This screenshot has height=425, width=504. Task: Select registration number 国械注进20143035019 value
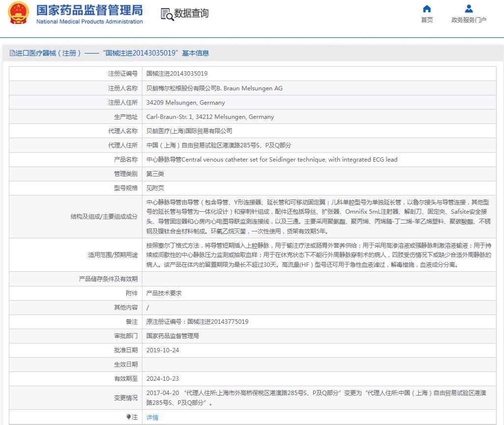[x=177, y=74]
